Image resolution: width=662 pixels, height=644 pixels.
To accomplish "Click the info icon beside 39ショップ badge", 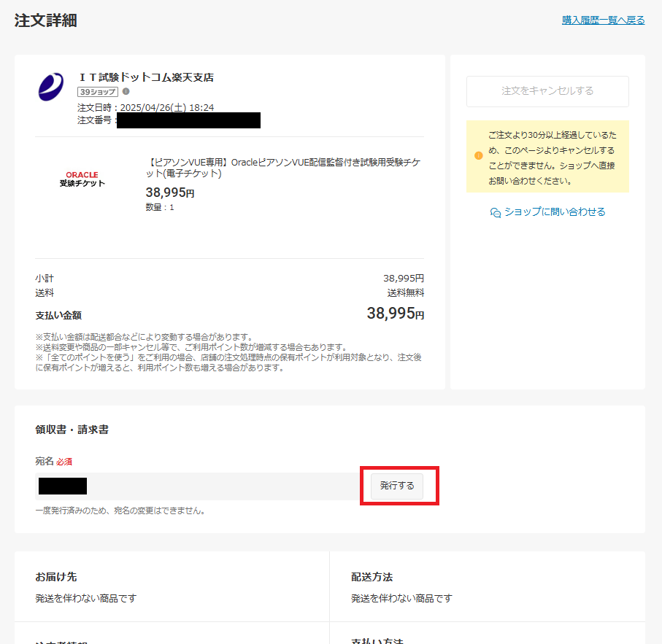I will point(126,91).
